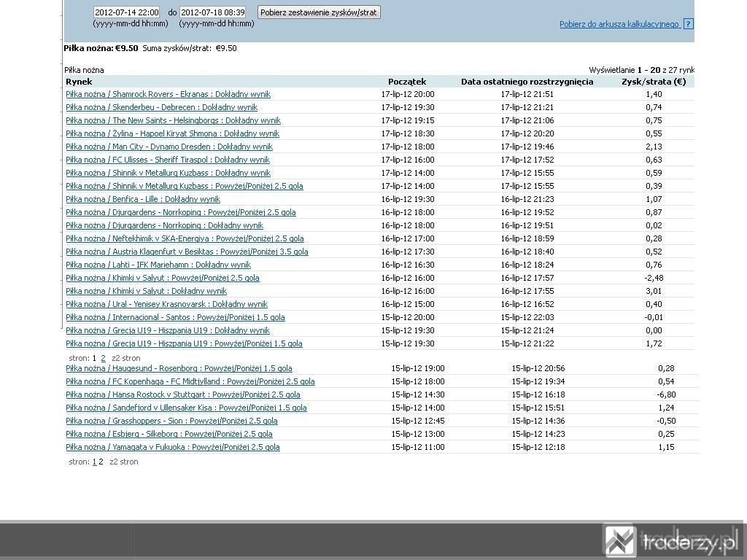Viewport: 747px width, 560px height.
Task: Select the loss value -6,80
Action: 666,394
